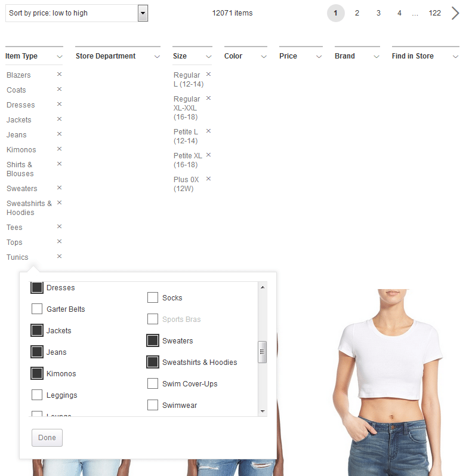This screenshot has height=476, width=469.
Task: Uncheck Sweatshirts & Hoodies checkbox in popup
Action: click(x=153, y=362)
